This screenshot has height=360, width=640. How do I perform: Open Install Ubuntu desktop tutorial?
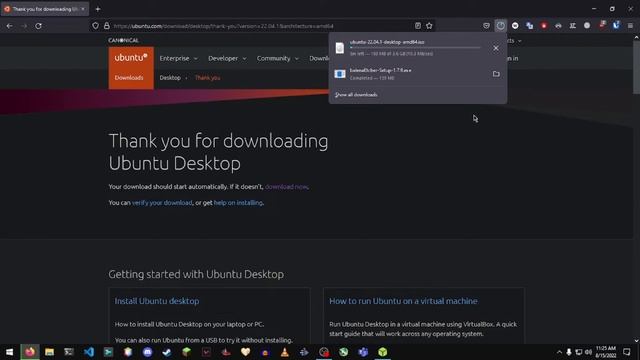pos(157,301)
